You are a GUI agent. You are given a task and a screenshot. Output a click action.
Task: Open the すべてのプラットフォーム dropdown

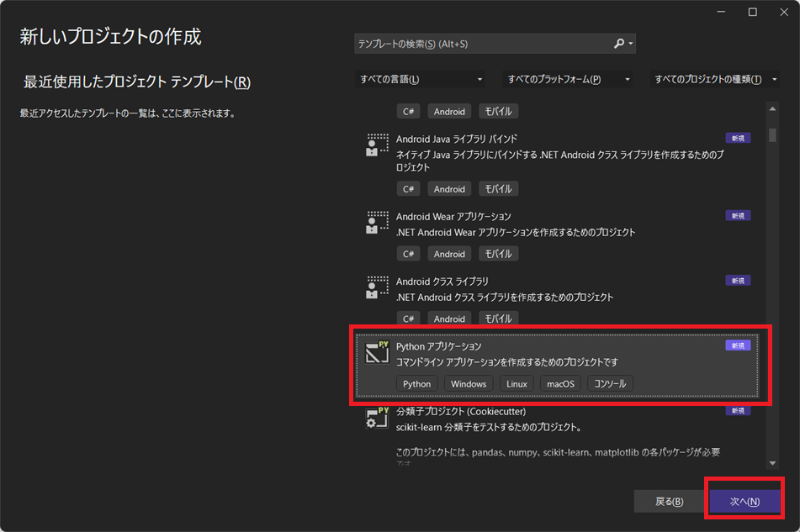[x=570, y=77]
